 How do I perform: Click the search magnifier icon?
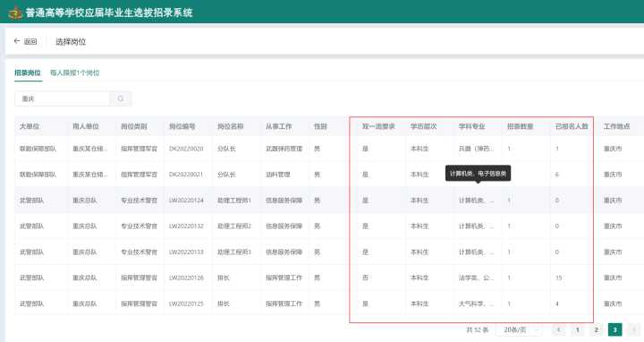121,98
